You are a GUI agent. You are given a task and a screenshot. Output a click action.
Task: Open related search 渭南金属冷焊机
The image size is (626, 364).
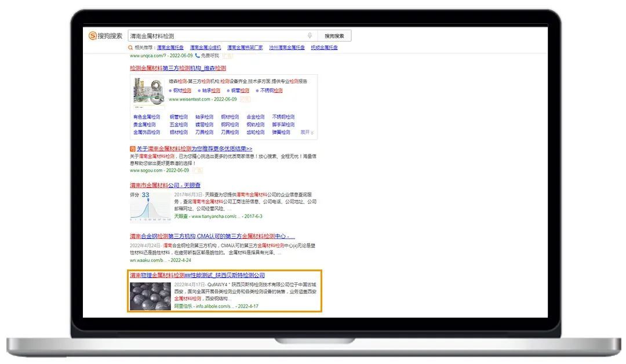205,48
